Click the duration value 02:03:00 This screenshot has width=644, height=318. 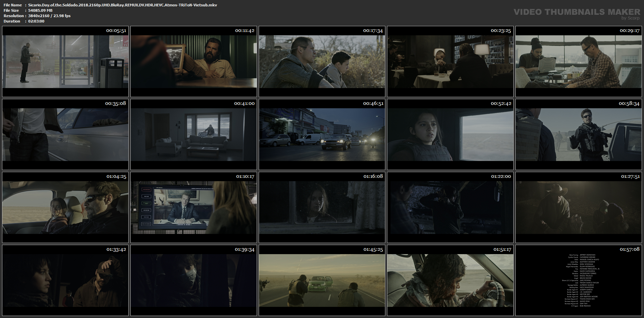click(36, 21)
